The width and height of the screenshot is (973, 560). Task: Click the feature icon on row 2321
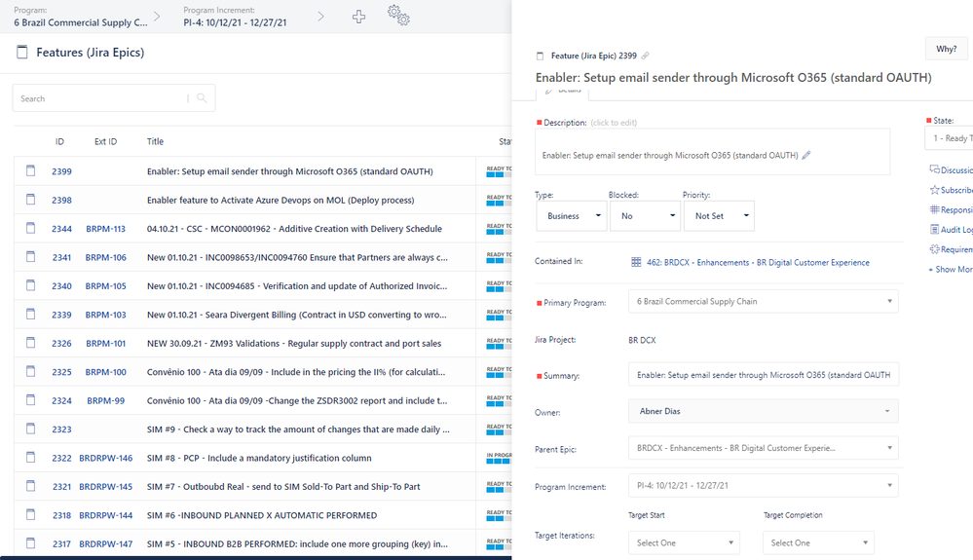tap(30, 486)
